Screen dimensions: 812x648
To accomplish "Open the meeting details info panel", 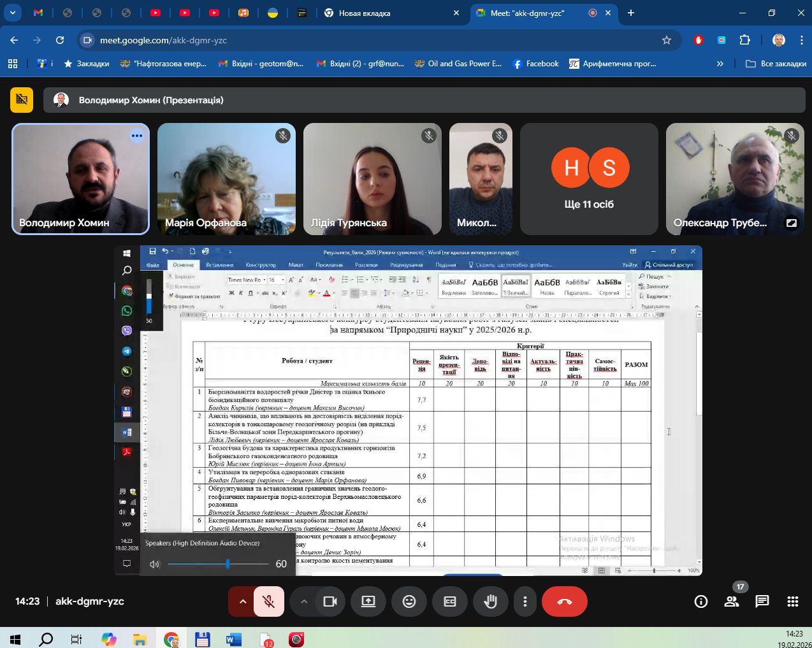I will 701,601.
